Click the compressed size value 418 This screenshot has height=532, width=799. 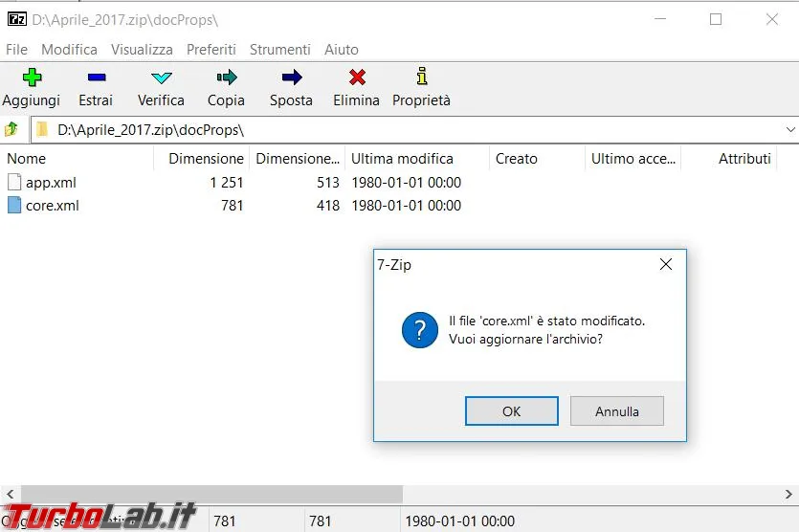tap(327, 206)
